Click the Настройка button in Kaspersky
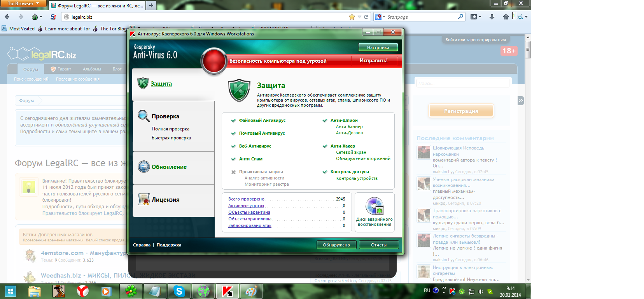The height and width of the screenshot is (299, 644). coord(378,47)
